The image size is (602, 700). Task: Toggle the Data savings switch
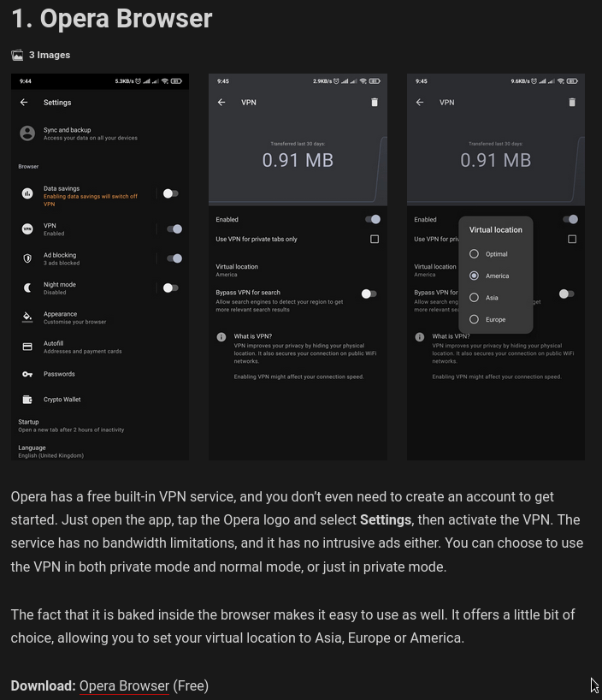click(170, 193)
